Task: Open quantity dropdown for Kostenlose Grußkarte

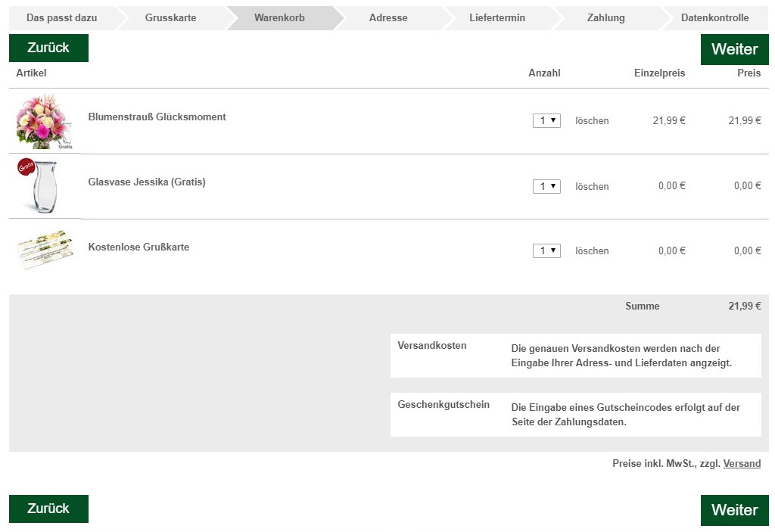Action: coord(546,250)
